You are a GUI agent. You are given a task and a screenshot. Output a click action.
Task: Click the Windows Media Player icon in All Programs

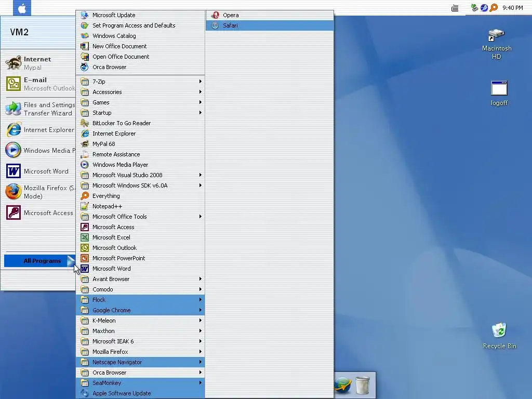[85, 165]
